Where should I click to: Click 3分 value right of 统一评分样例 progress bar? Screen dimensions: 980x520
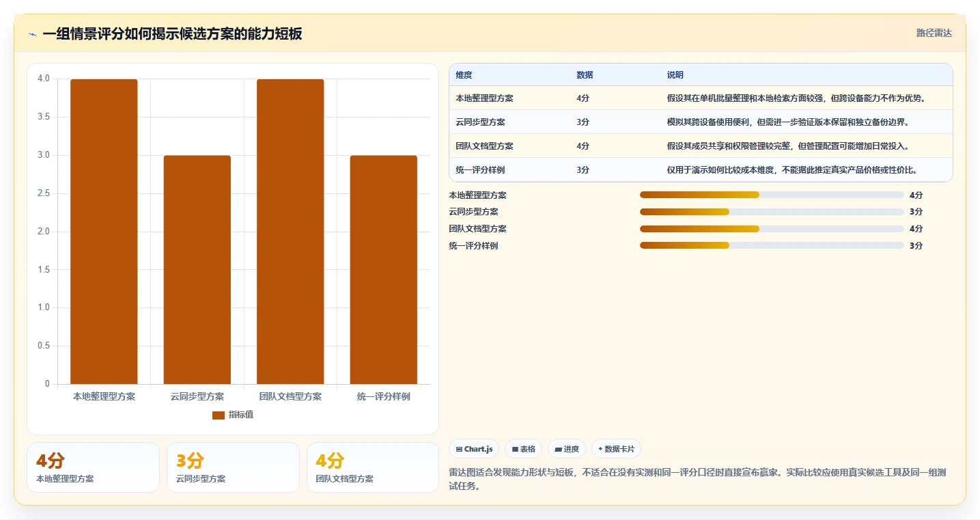(x=916, y=246)
